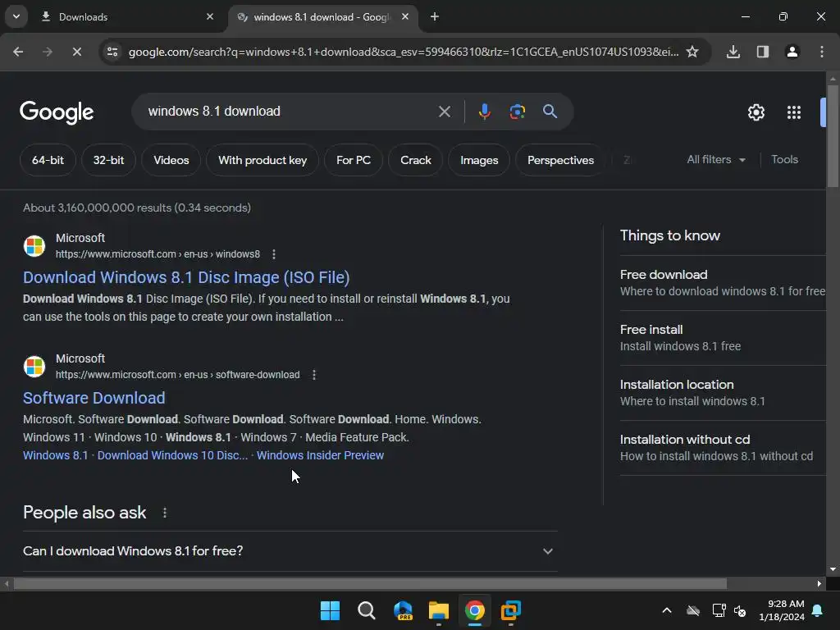Follow the Windows 8.1 sitelink

click(x=55, y=455)
